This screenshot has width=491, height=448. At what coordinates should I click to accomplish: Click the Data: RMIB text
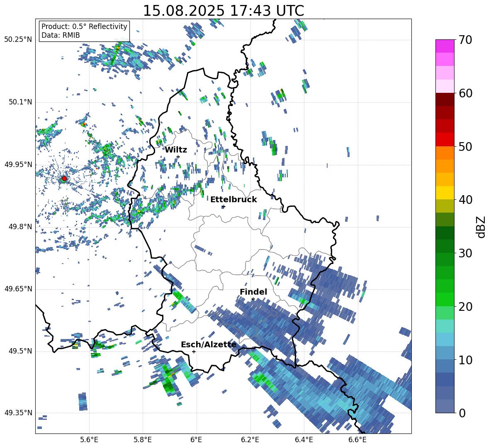61,35
